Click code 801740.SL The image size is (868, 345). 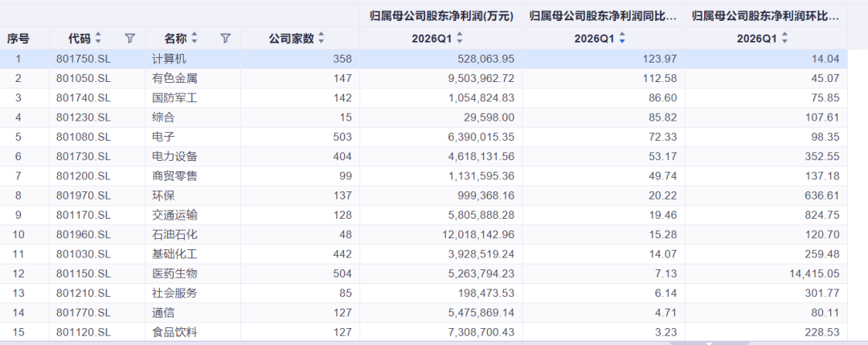[x=84, y=98]
